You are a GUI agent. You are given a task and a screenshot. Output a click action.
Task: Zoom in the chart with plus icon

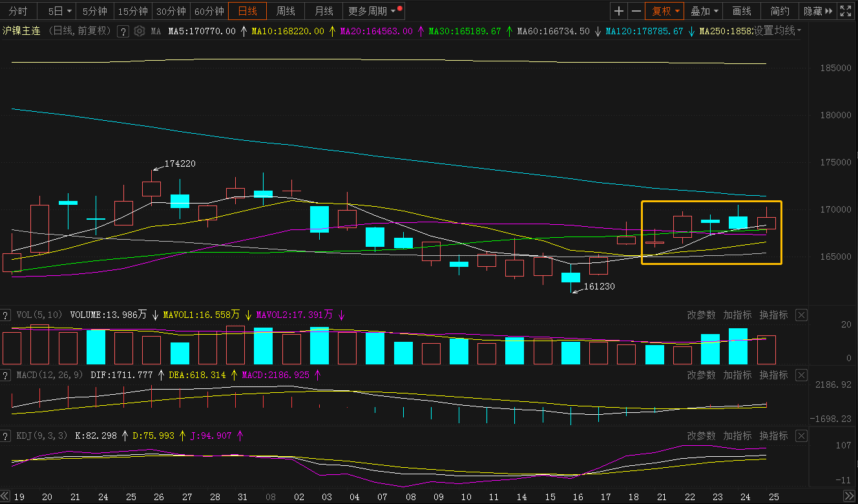click(x=619, y=11)
